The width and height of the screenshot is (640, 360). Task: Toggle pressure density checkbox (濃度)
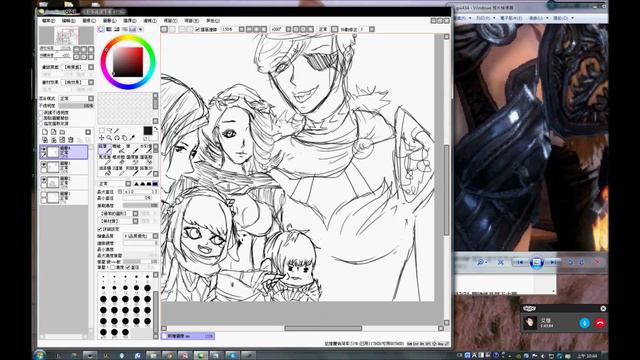113,267
